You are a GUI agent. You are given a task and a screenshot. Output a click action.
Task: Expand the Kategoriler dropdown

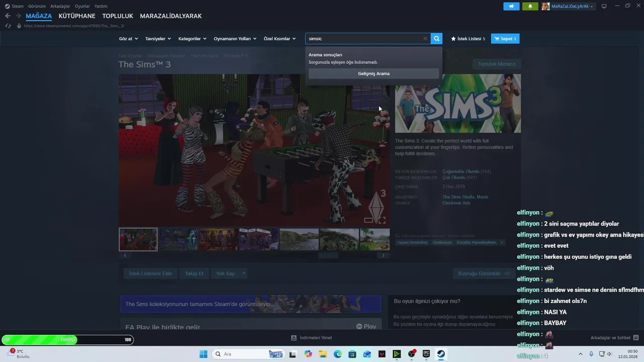pos(192,39)
